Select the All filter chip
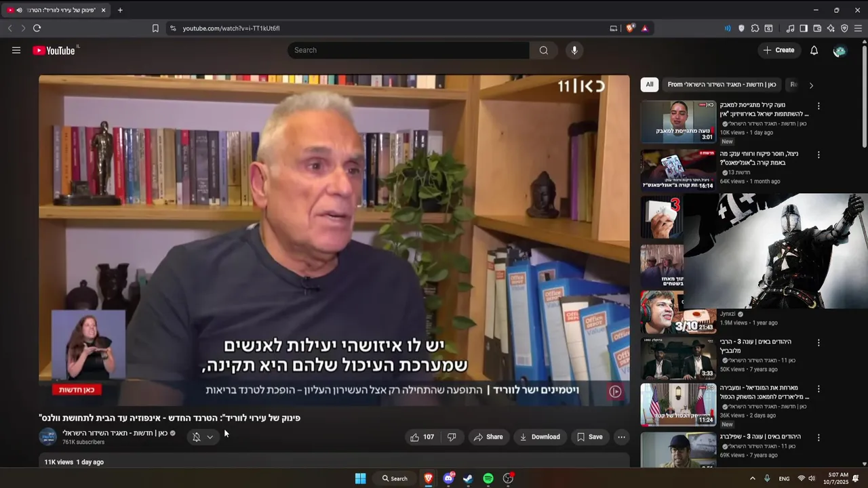This screenshot has height=488, width=868. [x=650, y=85]
